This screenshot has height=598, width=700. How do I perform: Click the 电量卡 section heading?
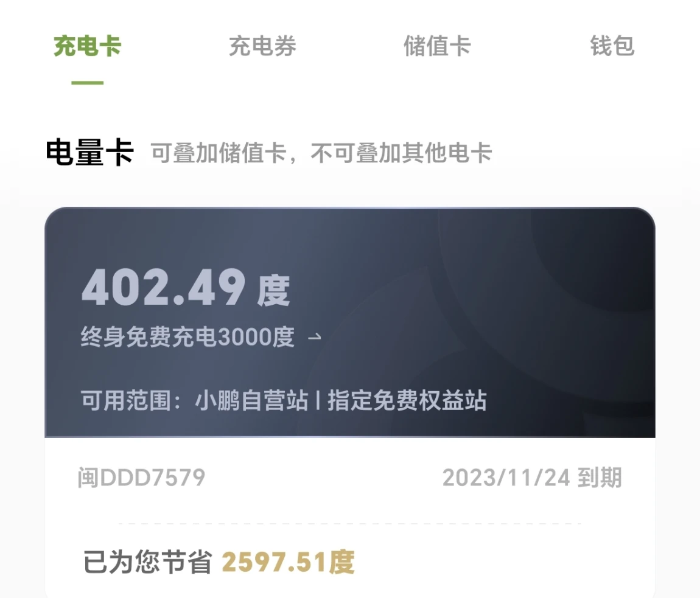[89, 153]
